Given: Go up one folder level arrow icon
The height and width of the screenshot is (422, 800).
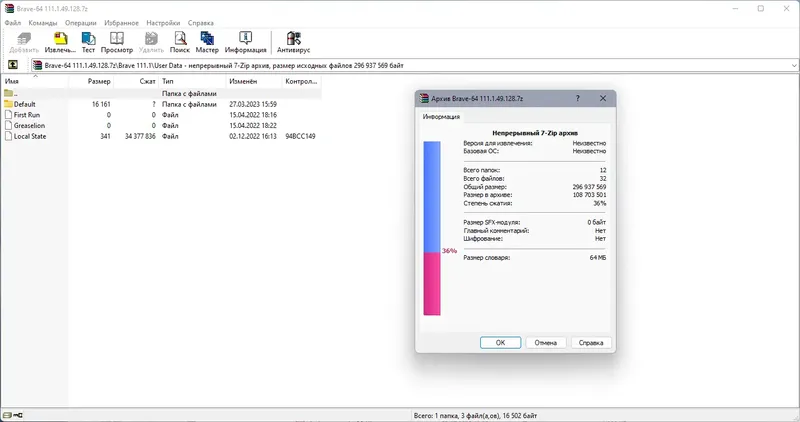Looking at the screenshot, I should (x=13, y=65).
